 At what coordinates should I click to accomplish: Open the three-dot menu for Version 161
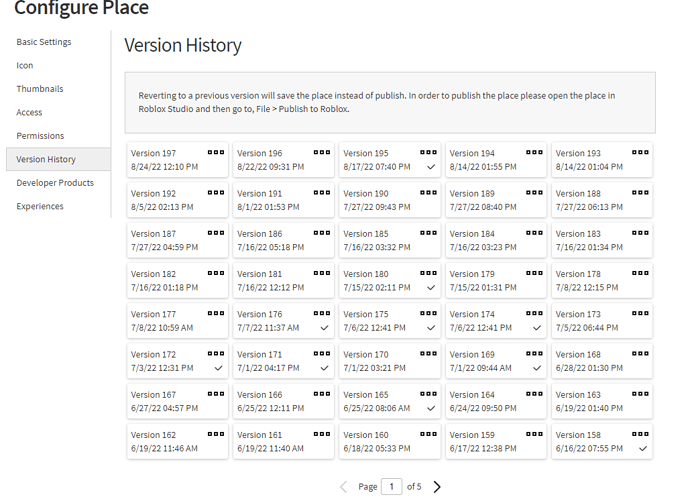[x=322, y=434]
